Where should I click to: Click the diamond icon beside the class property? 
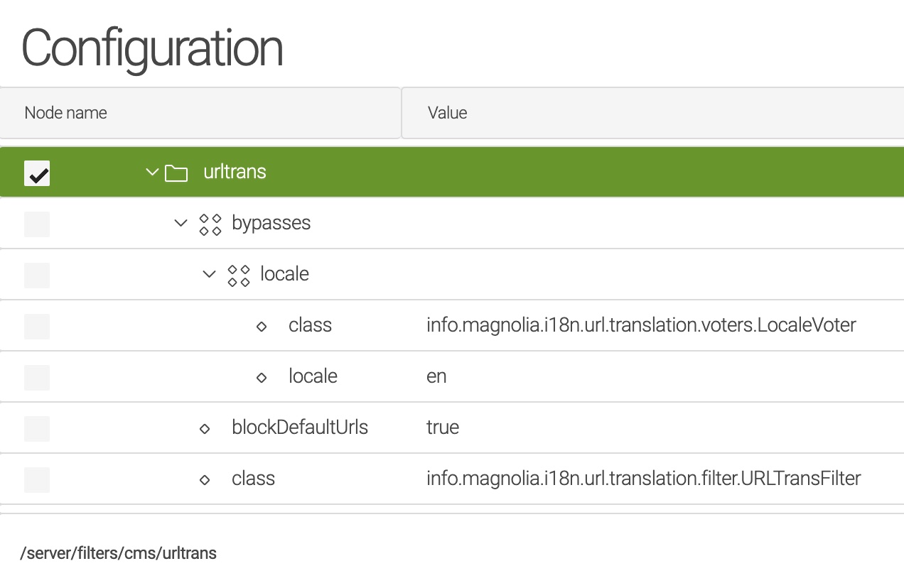click(262, 325)
